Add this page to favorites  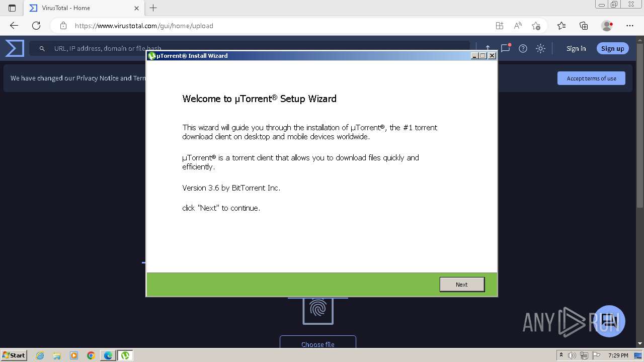tap(536, 26)
